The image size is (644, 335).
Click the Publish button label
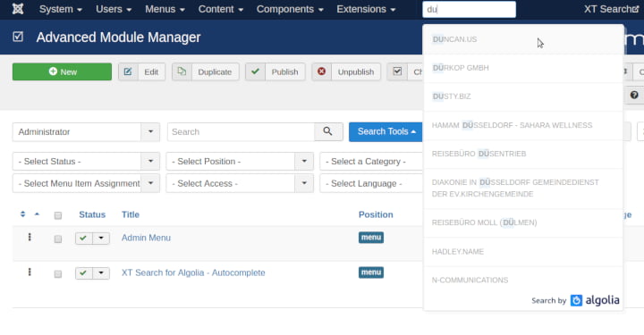(284, 71)
